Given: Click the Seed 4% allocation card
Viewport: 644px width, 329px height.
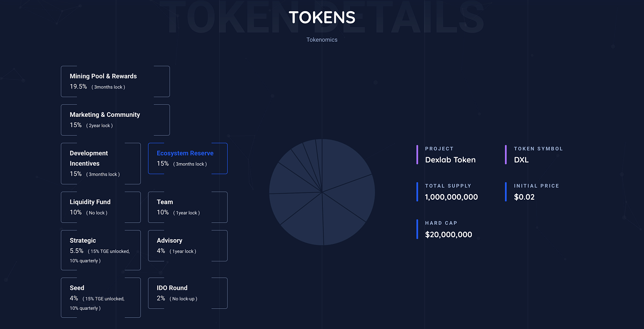Looking at the screenshot, I should (101, 298).
